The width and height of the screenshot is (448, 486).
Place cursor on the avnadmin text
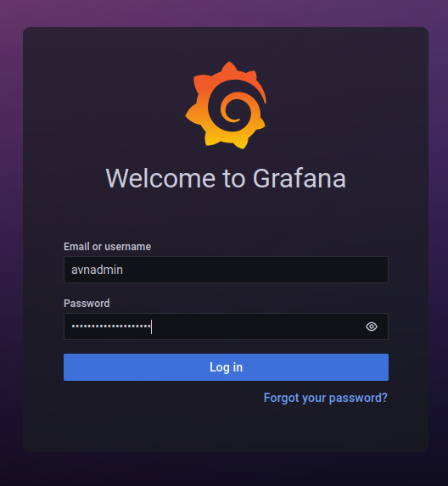click(97, 270)
